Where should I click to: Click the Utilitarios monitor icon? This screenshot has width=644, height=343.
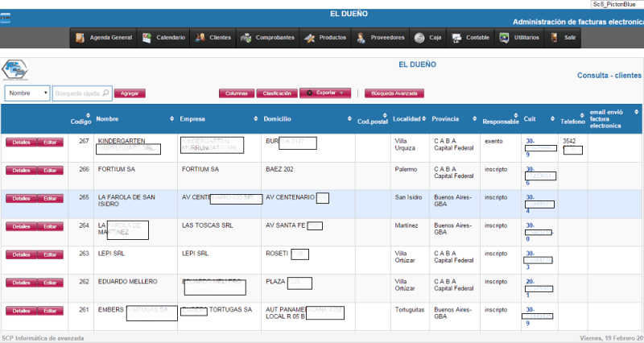(504, 38)
